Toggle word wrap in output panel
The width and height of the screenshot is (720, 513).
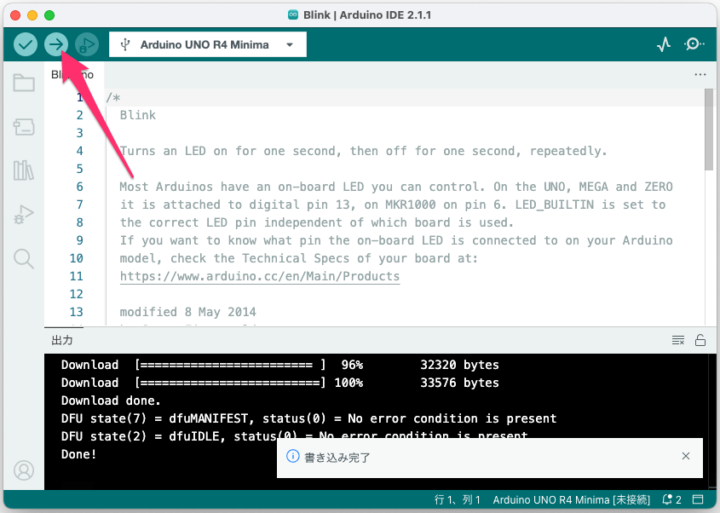(678, 341)
